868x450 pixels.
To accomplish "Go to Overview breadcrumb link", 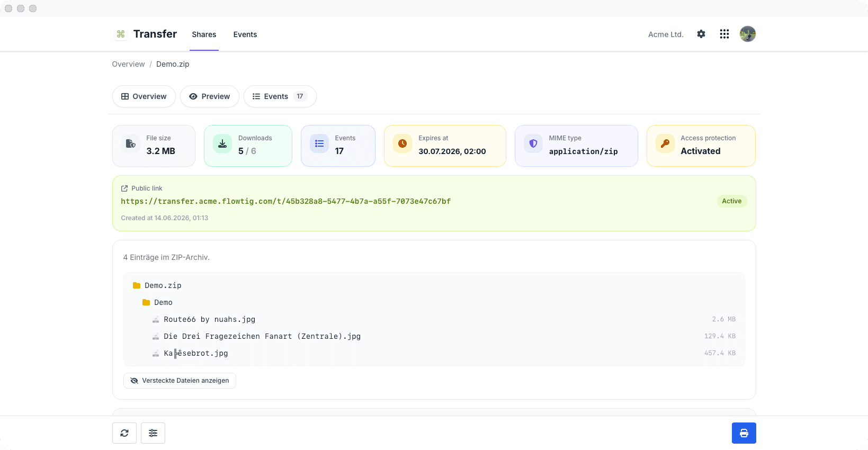I will (x=128, y=64).
